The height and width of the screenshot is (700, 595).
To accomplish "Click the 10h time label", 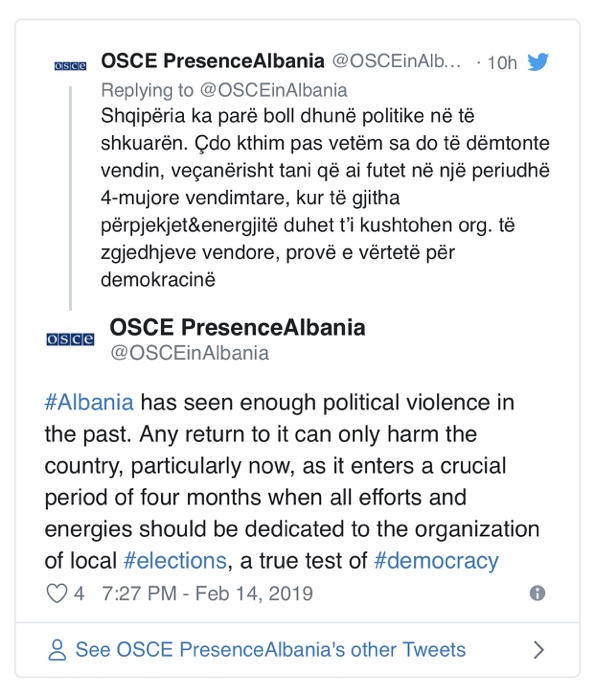I will click(x=502, y=62).
